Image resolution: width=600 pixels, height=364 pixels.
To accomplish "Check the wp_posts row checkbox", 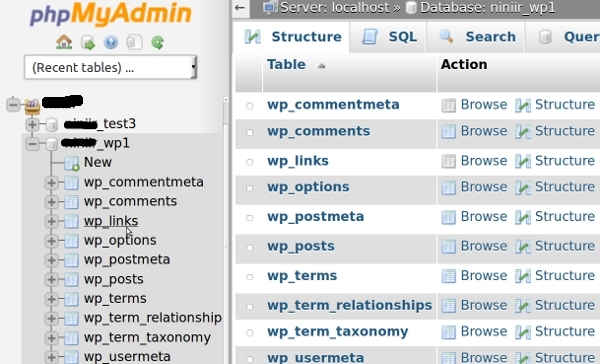I will (x=249, y=247).
